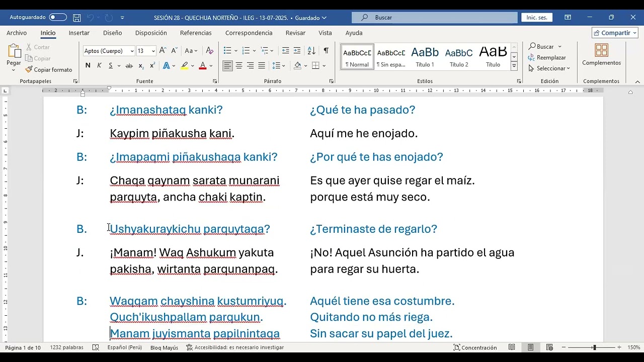Open Seleccionar dropdown
This screenshot has width=644, height=362.
(549, 68)
